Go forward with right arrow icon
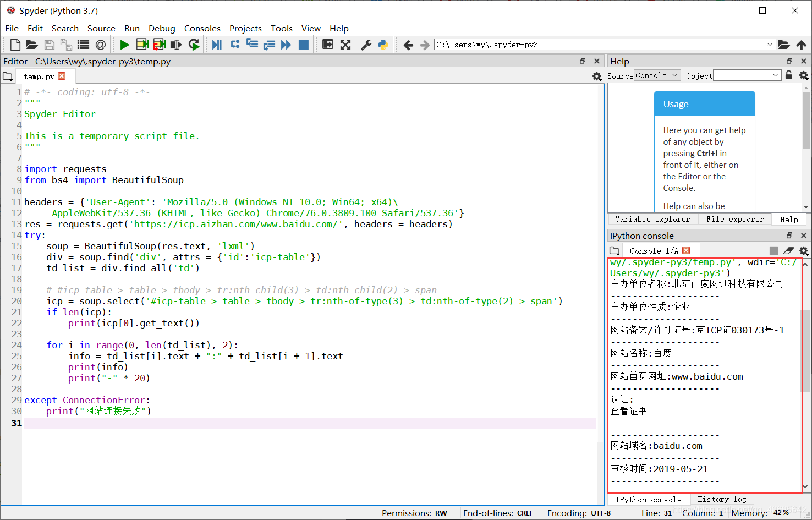Image resolution: width=812 pixels, height=520 pixels. pyautogui.click(x=425, y=45)
